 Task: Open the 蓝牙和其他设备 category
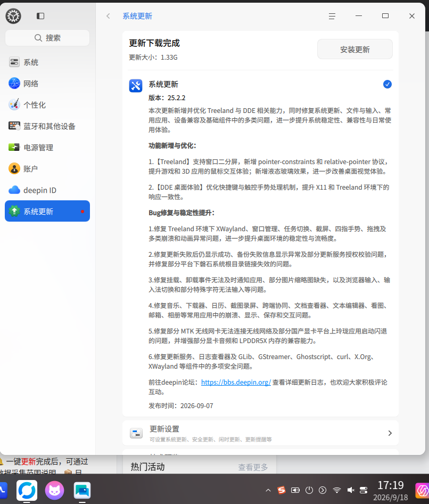click(x=47, y=126)
